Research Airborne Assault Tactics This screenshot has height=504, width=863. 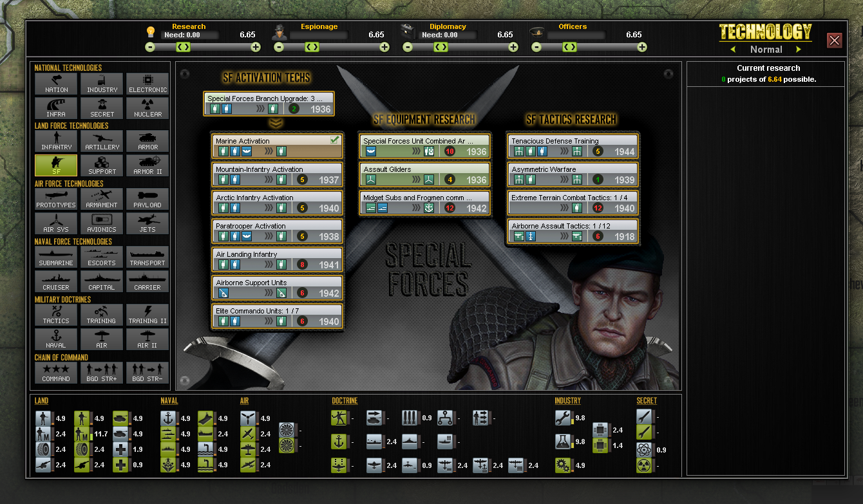pos(573,231)
